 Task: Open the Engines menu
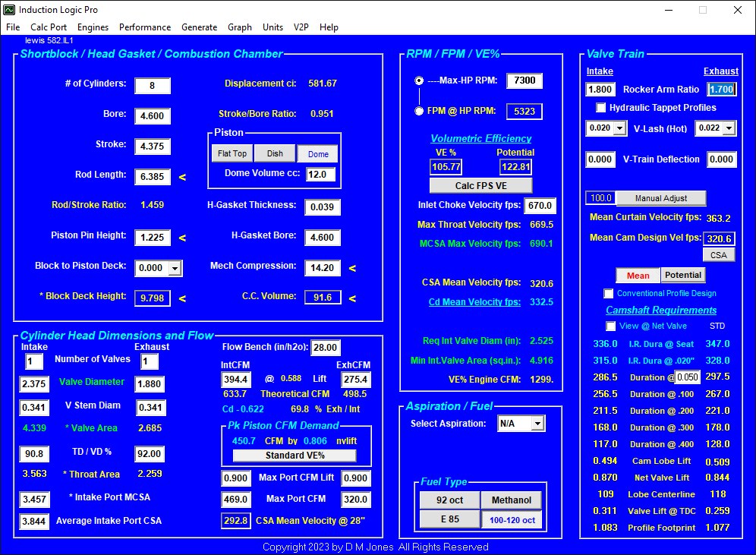coord(93,27)
